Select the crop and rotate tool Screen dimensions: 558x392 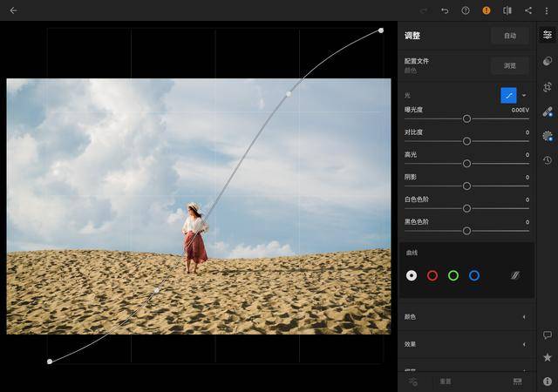tap(548, 87)
